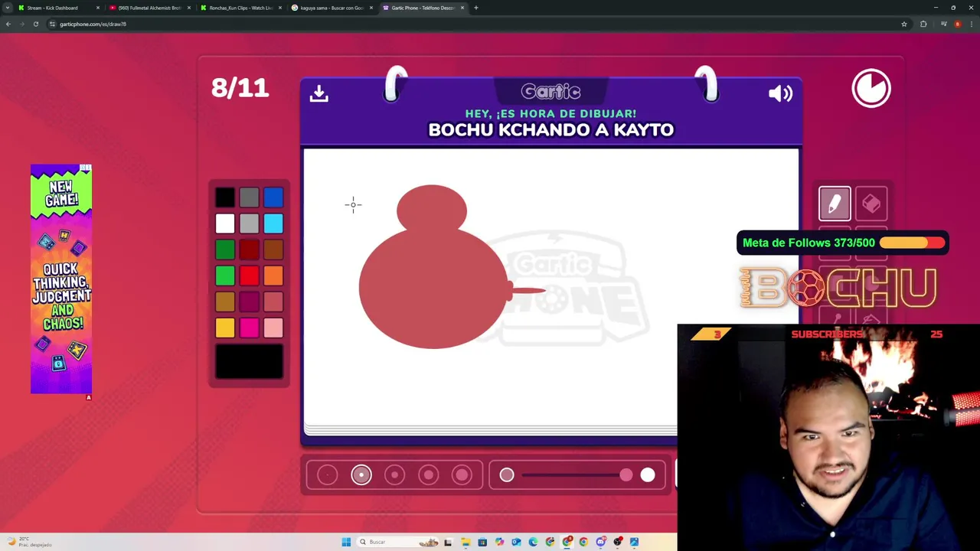Go forward with browser forward arrow
This screenshot has height=551, width=980.
tap(22, 24)
